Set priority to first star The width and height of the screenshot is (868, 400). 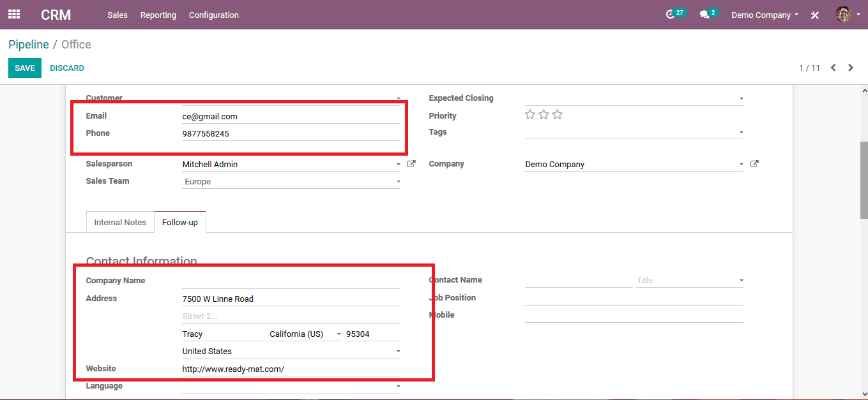pos(530,115)
